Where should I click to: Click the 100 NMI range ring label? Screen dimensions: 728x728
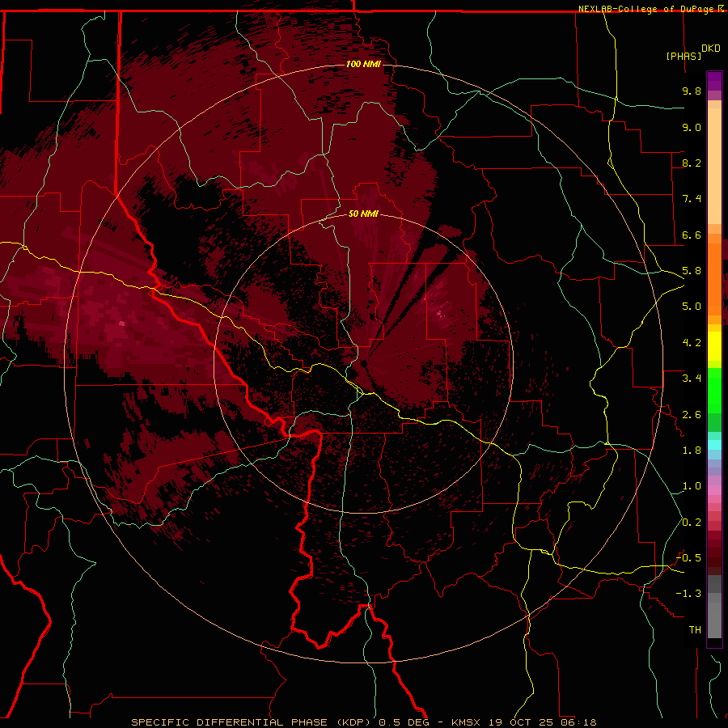pyautogui.click(x=363, y=64)
